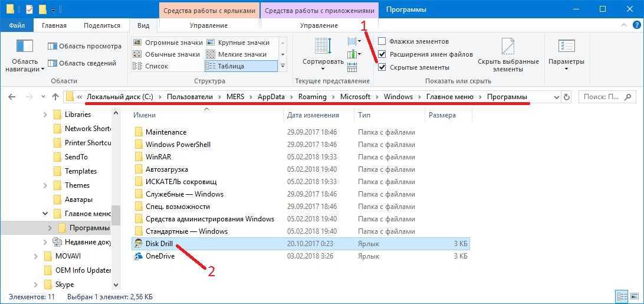Expand the Libraries tree node
This screenshot has height=304, width=644.
pos(45,115)
